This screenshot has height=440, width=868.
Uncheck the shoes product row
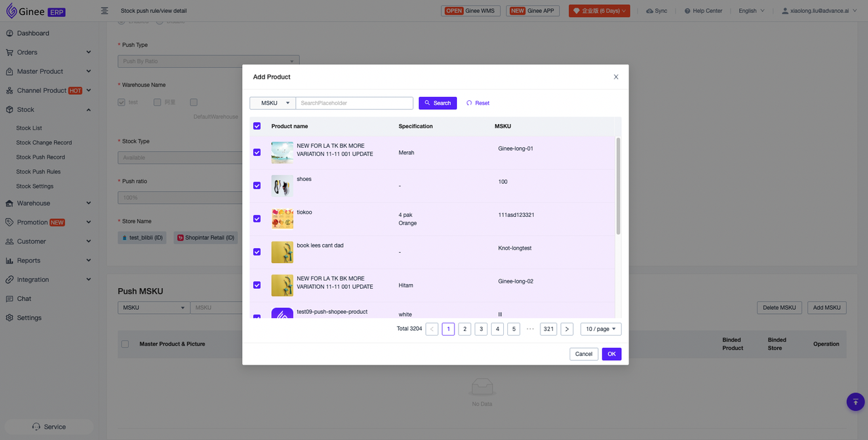coord(257,185)
